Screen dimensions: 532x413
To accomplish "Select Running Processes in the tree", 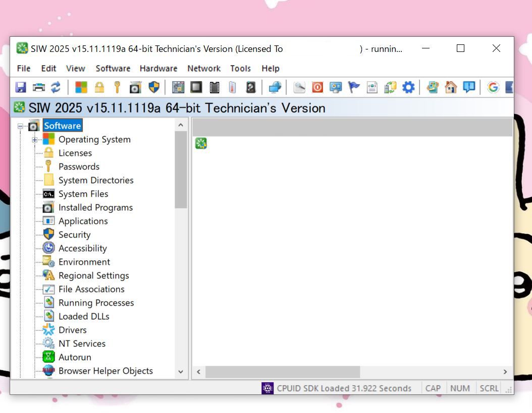I will pyautogui.click(x=96, y=303).
